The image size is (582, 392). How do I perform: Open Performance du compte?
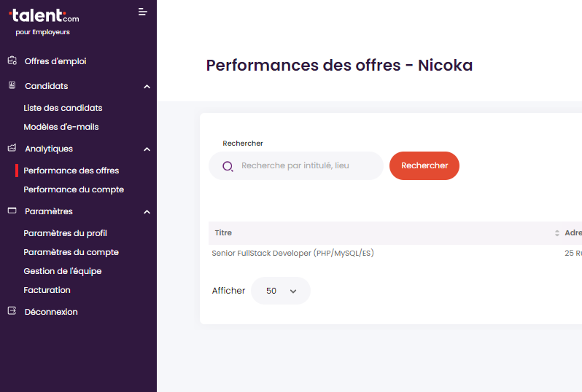point(74,189)
